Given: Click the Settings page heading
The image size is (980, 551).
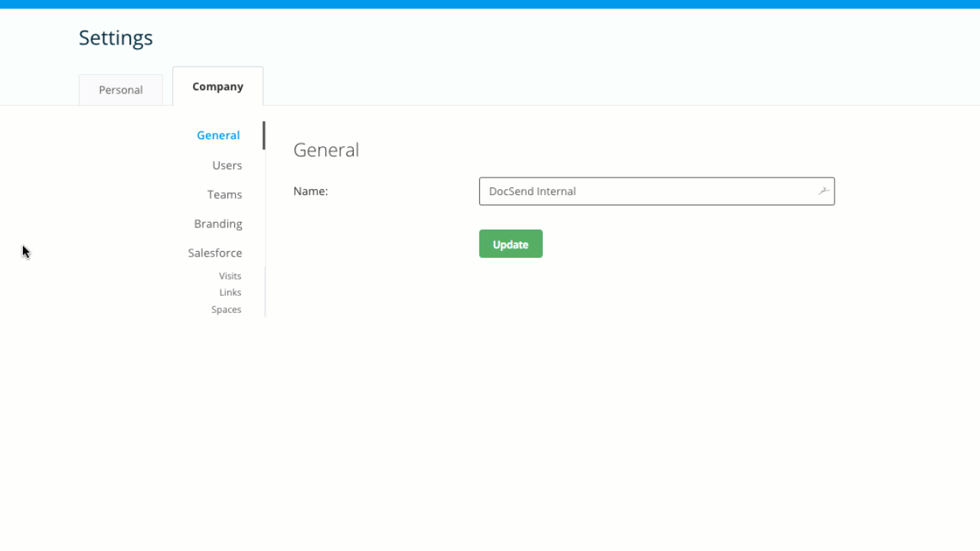Looking at the screenshot, I should pos(116,37).
